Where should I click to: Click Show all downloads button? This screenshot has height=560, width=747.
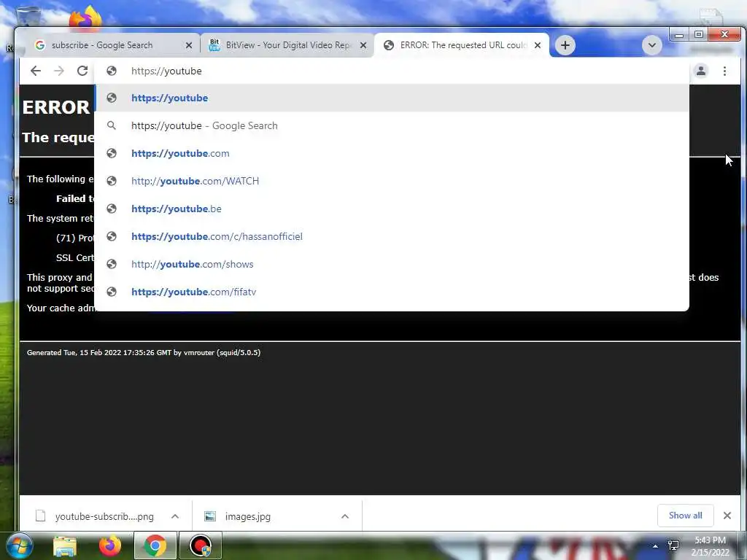[x=685, y=516]
